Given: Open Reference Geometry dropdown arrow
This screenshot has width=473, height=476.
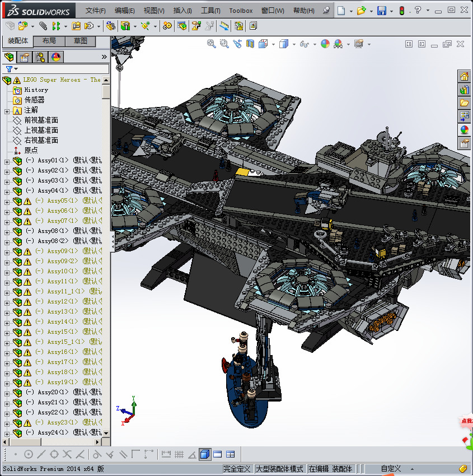Looking at the screenshot, I should (156, 27).
